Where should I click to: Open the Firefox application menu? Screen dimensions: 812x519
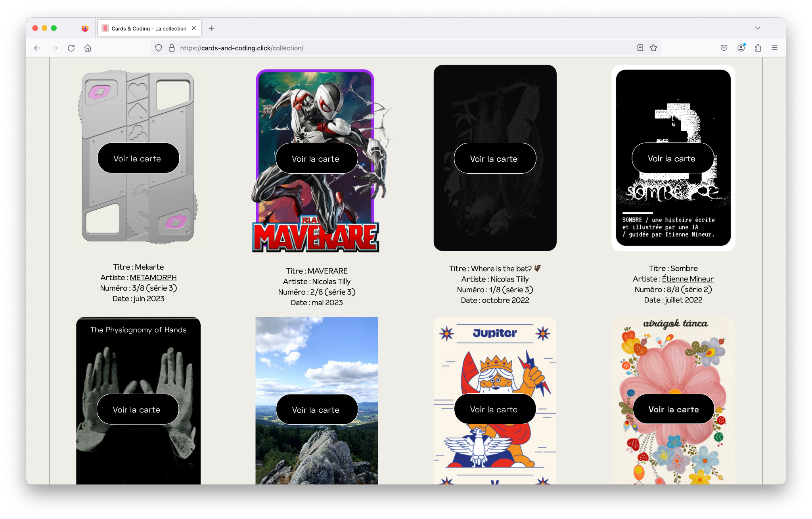point(774,48)
